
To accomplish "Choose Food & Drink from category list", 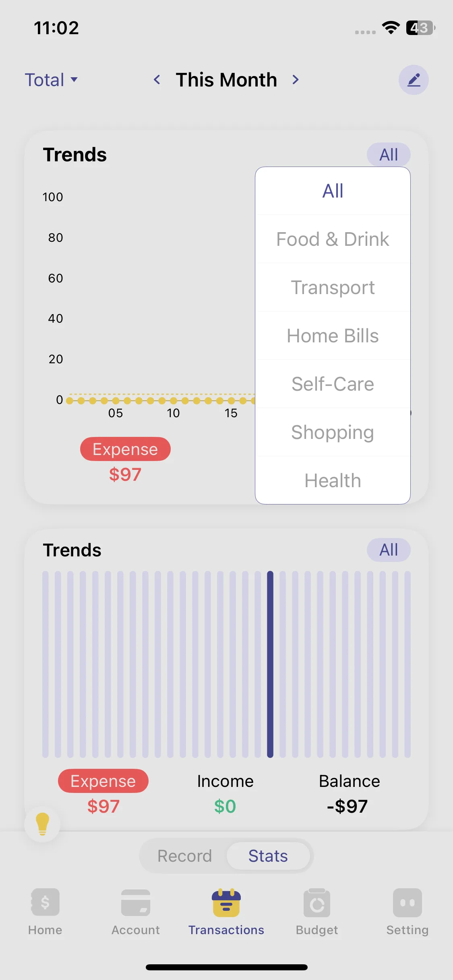I will 333,239.
